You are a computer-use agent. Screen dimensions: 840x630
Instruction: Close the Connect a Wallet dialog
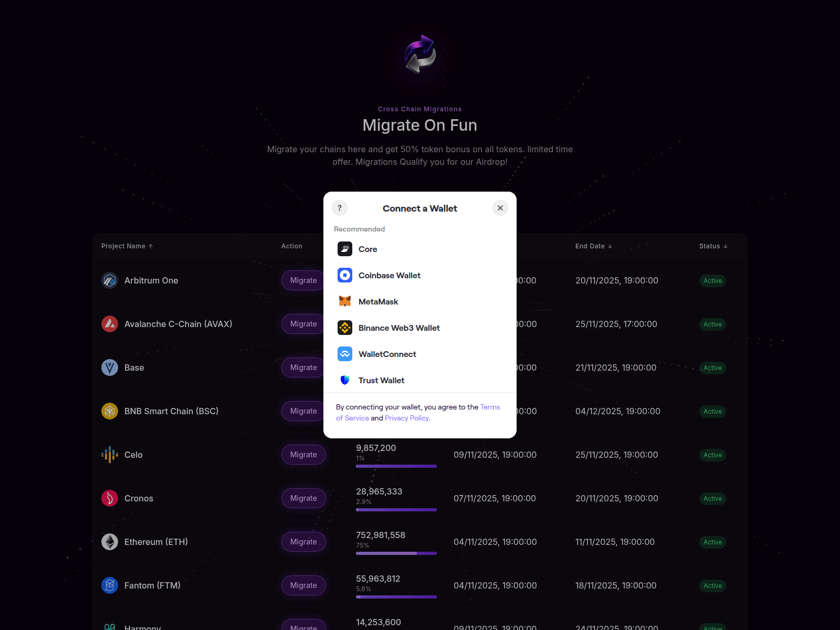point(500,208)
